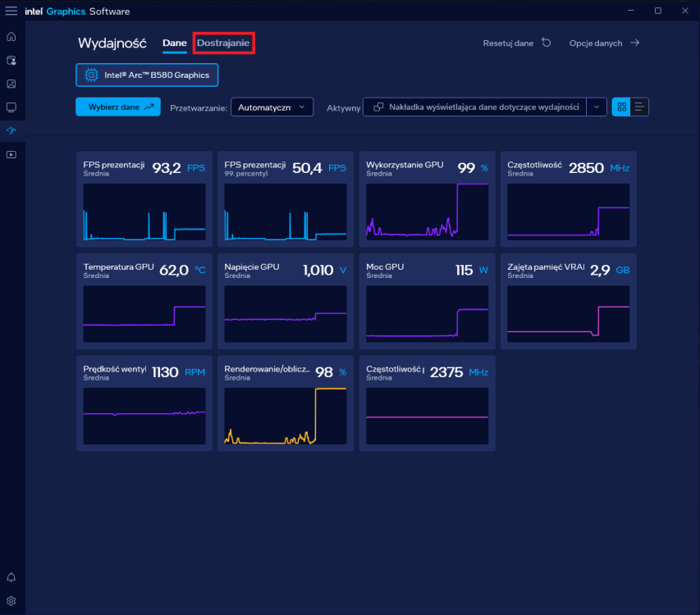Select the Performance gauge icon in sidebar
The height and width of the screenshot is (615, 700).
pyautogui.click(x=11, y=130)
